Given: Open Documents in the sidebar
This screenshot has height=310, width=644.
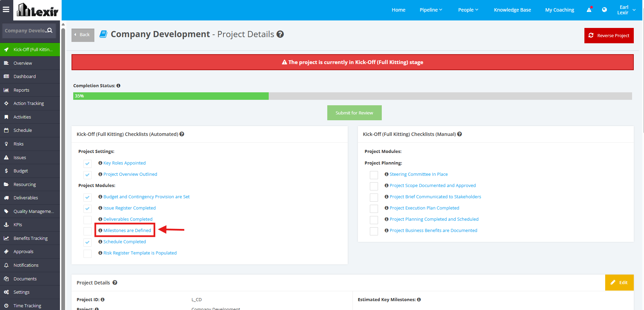Looking at the screenshot, I should pyautogui.click(x=30, y=279).
